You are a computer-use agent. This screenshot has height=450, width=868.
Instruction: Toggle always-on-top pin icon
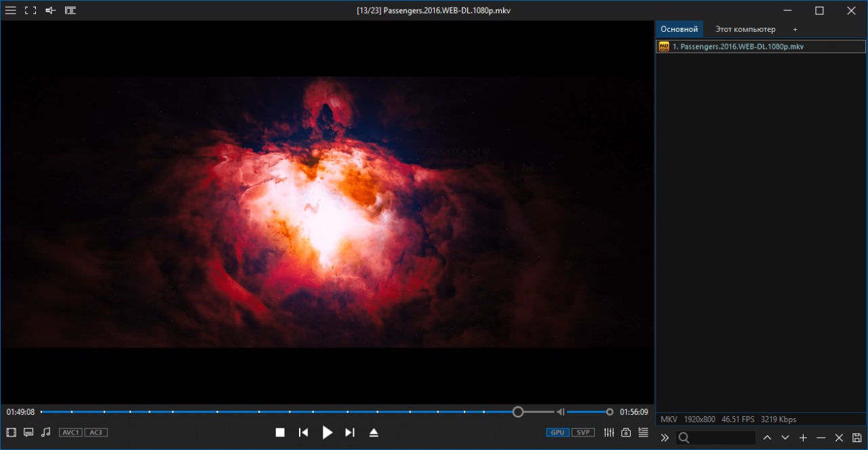50,10
